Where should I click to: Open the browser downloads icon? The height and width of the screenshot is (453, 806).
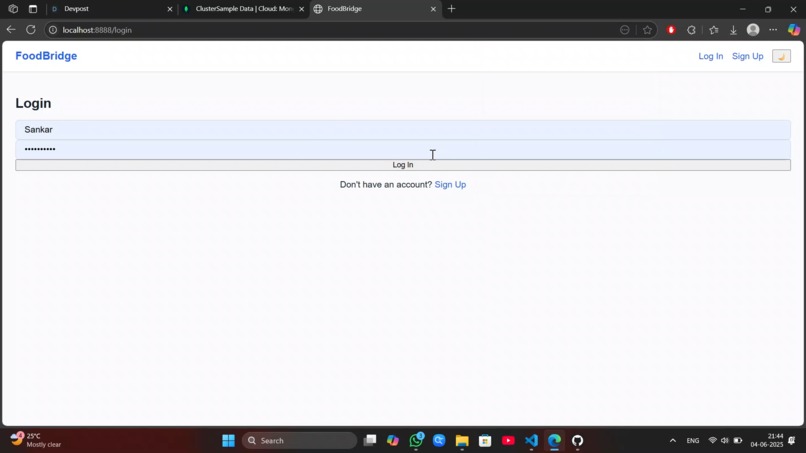(733, 30)
